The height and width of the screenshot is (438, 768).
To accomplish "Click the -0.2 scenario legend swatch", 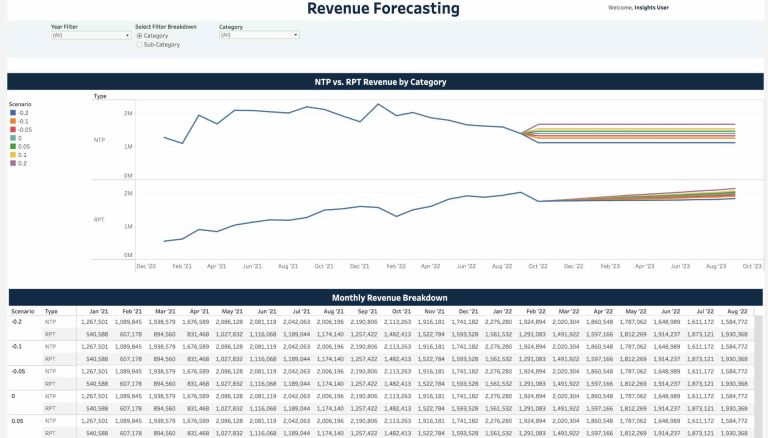I will pos(13,113).
